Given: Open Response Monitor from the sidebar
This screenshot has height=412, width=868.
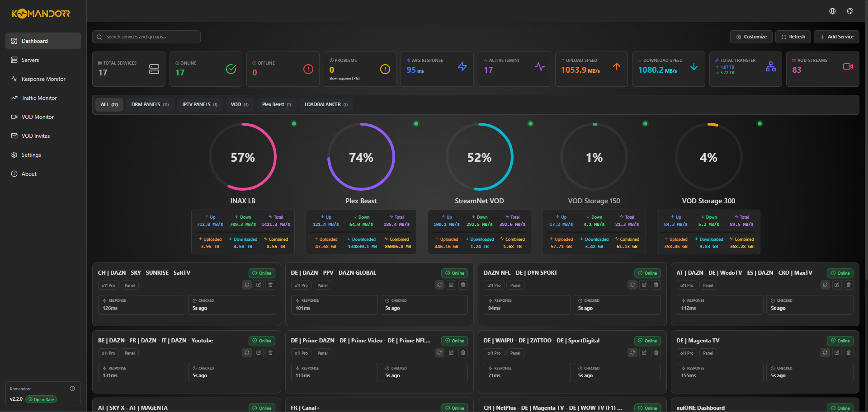Looking at the screenshot, I should pos(44,79).
